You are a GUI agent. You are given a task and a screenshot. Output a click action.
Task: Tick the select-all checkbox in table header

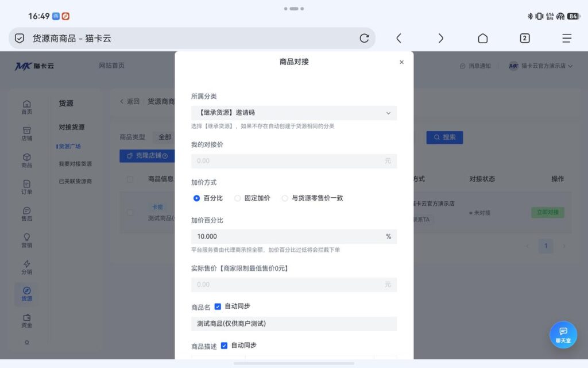point(130,179)
